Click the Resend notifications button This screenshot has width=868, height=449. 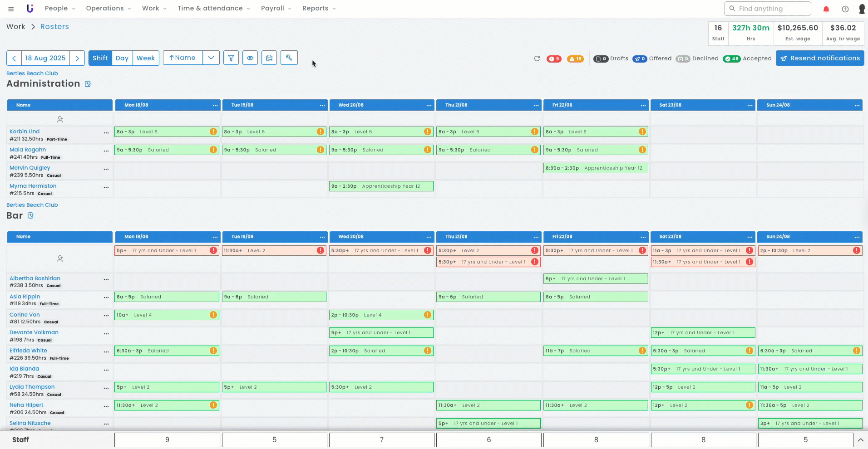(x=820, y=58)
